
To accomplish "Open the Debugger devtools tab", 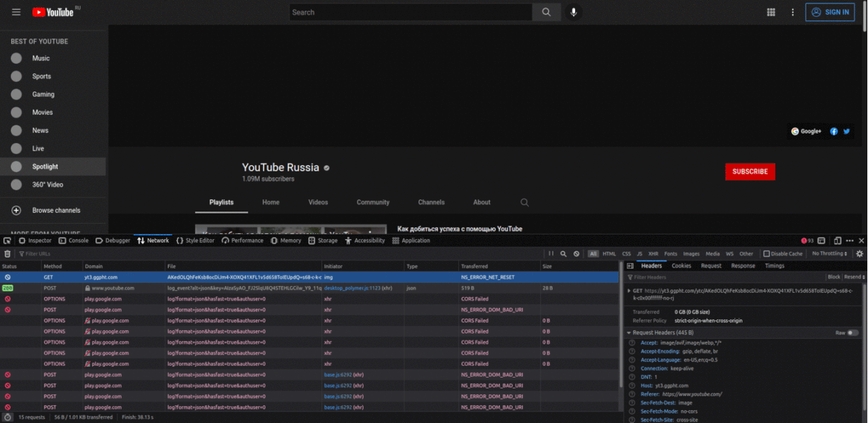I will pos(113,241).
